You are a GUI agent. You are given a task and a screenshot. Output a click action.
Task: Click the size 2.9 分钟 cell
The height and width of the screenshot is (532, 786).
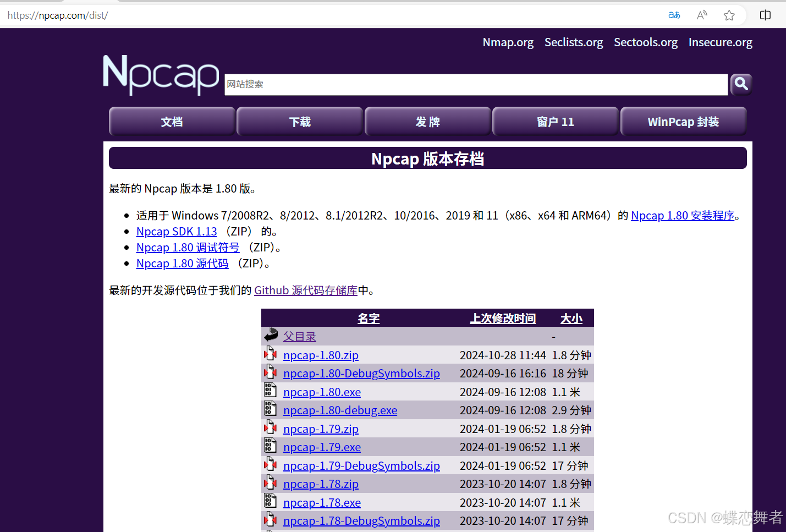(571, 410)
